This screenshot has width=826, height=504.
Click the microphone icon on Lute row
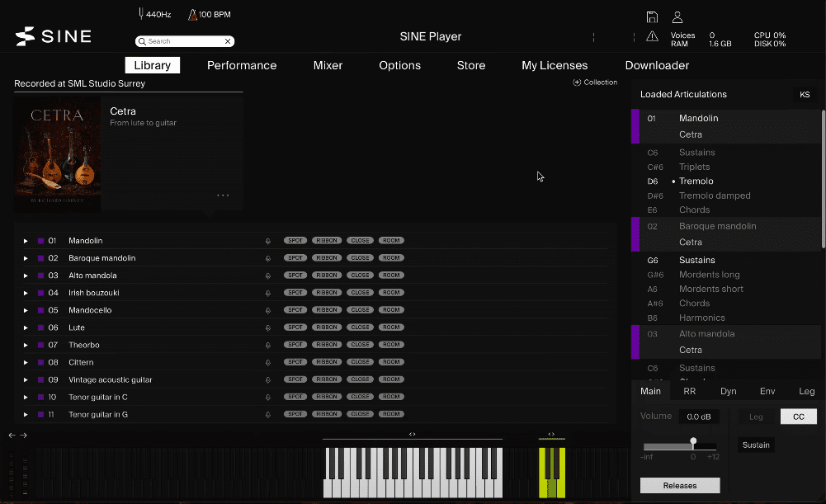click(x=267, y=327)
